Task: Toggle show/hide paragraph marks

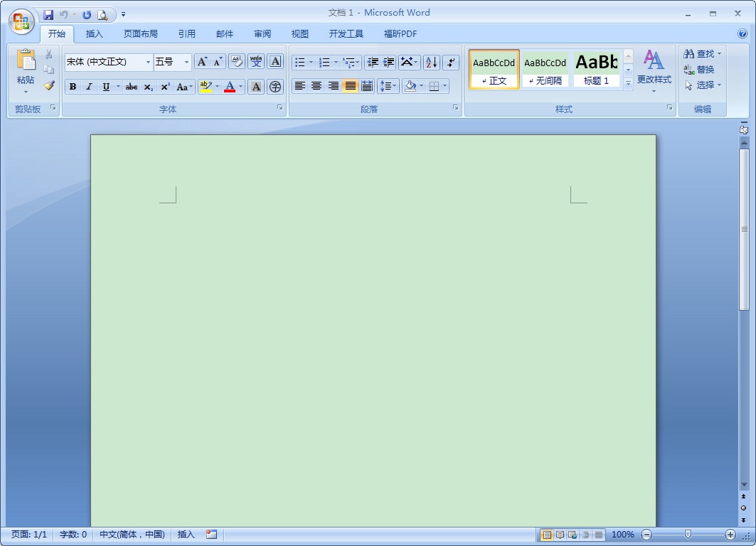Action: (451, 62)
